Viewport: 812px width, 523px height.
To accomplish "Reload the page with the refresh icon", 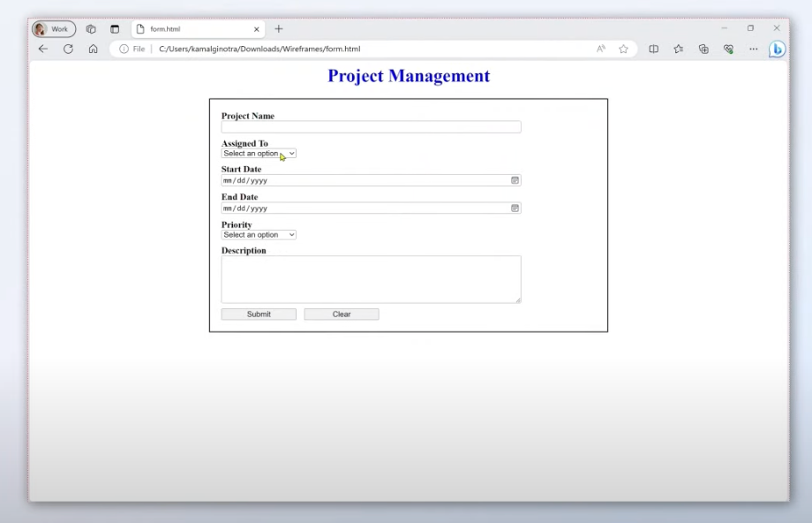I will tap(68, 49).
